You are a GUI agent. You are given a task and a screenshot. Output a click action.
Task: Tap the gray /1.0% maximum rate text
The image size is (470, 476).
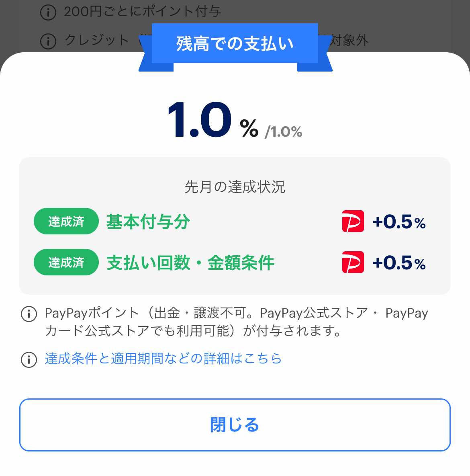coord(284,132)
